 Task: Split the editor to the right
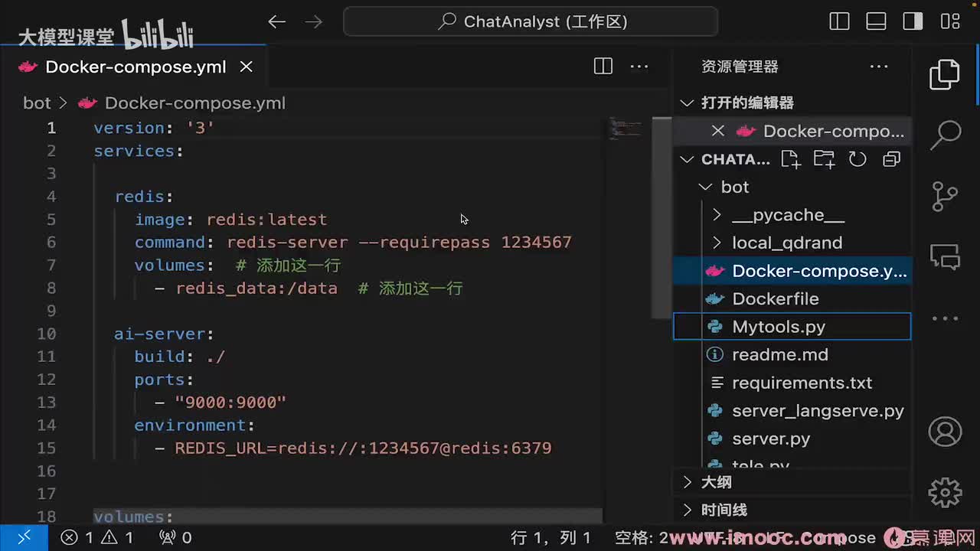pos(603,67)
